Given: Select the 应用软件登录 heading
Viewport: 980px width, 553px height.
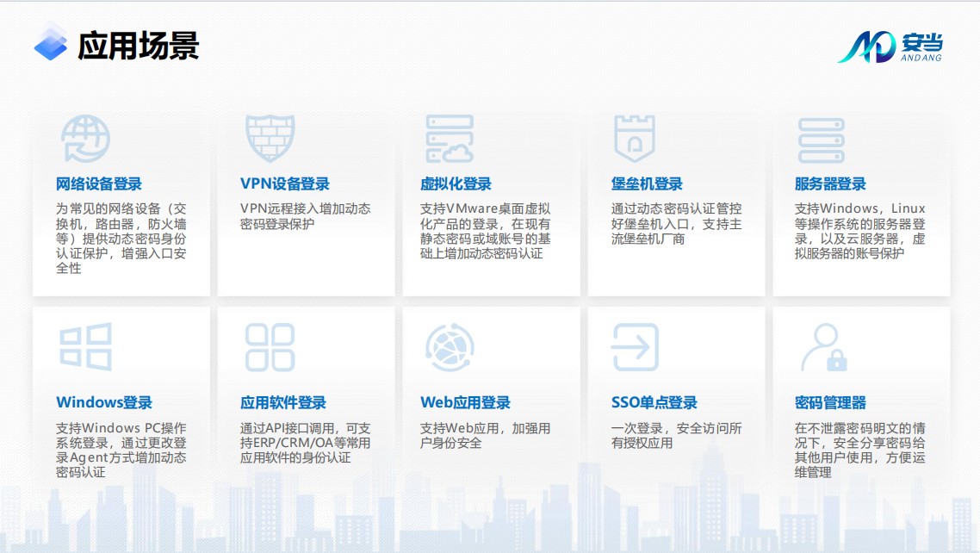Looking at the screenshot, I should coord(283,402).
